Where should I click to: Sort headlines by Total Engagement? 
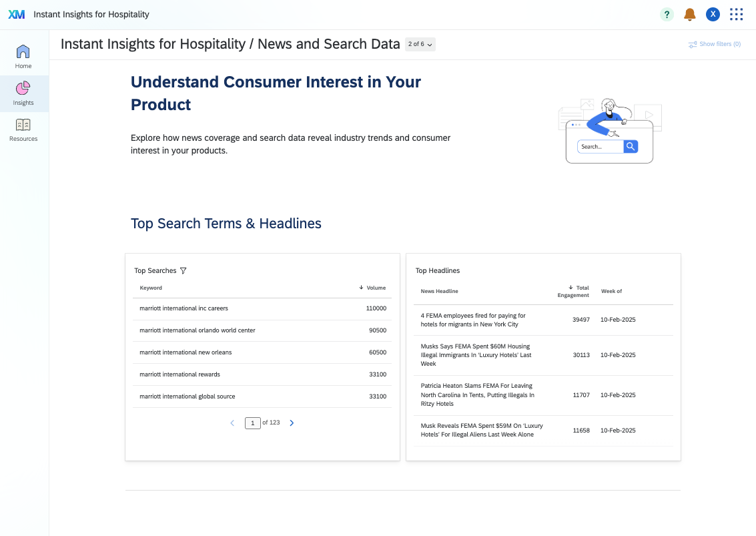coord(575,291)
